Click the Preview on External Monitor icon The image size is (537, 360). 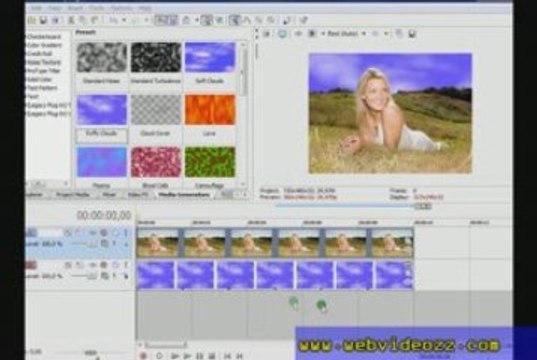point(282,34)
